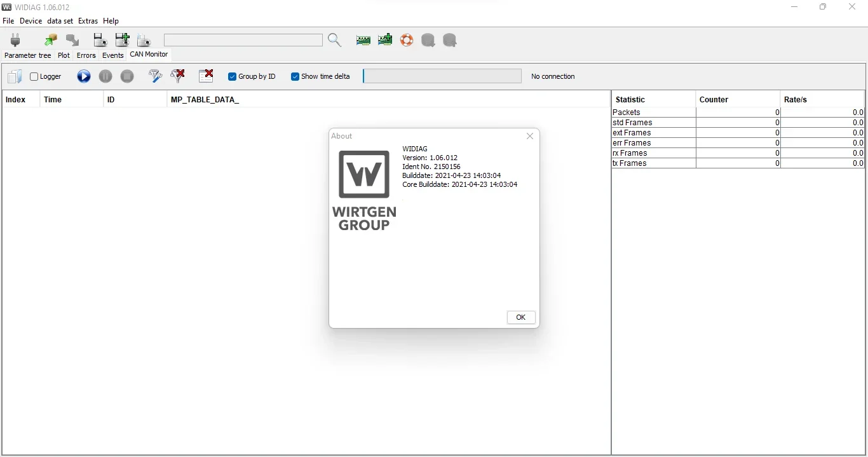Open the Extras menu

click(x=88, y=21)
